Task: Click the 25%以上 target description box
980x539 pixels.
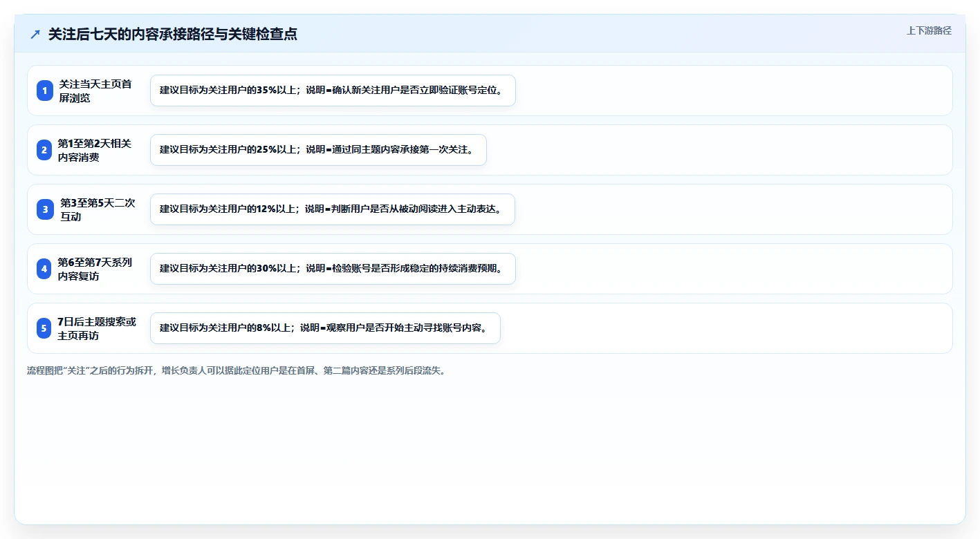Action: [x=318, y=150]
